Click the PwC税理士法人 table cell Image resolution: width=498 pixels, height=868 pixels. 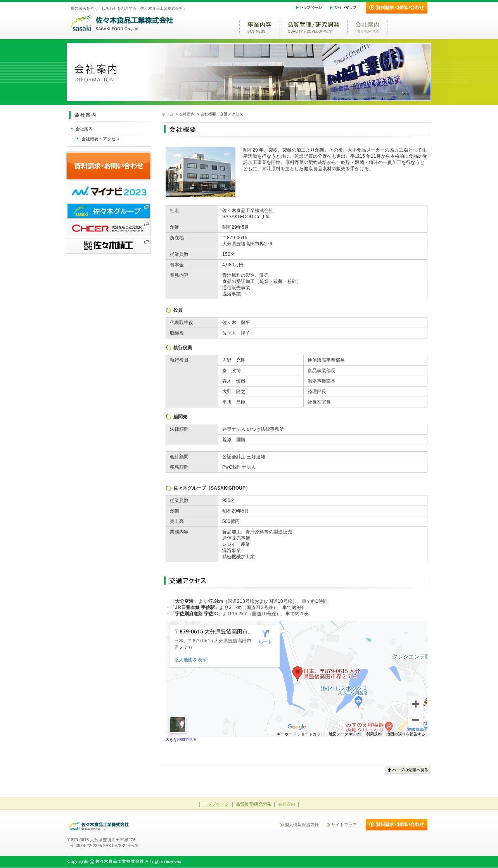point(323,467)
